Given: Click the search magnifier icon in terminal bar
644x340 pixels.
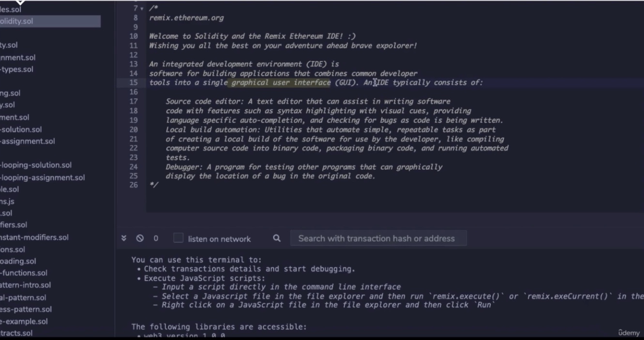Looking at the screenshot, I should (x=277, y=238).
